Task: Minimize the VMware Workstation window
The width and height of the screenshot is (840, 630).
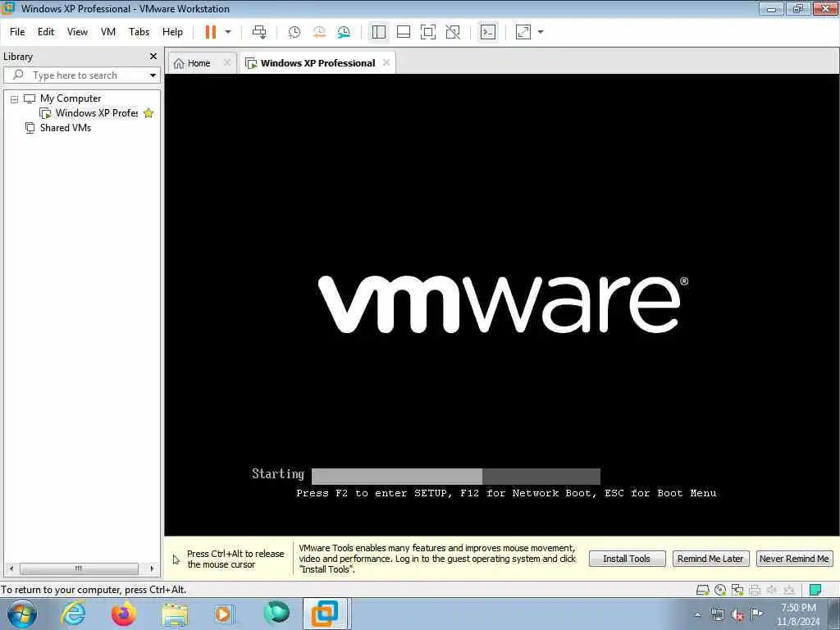Action: (x=772, y=8)
